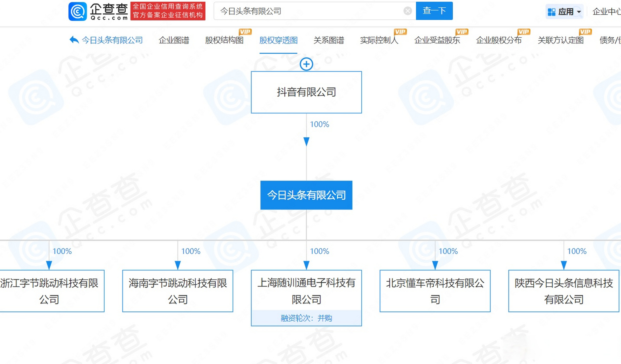Open the 企业中心 link
The width and height of the screenshot is (621, 364).
(607, 11)
